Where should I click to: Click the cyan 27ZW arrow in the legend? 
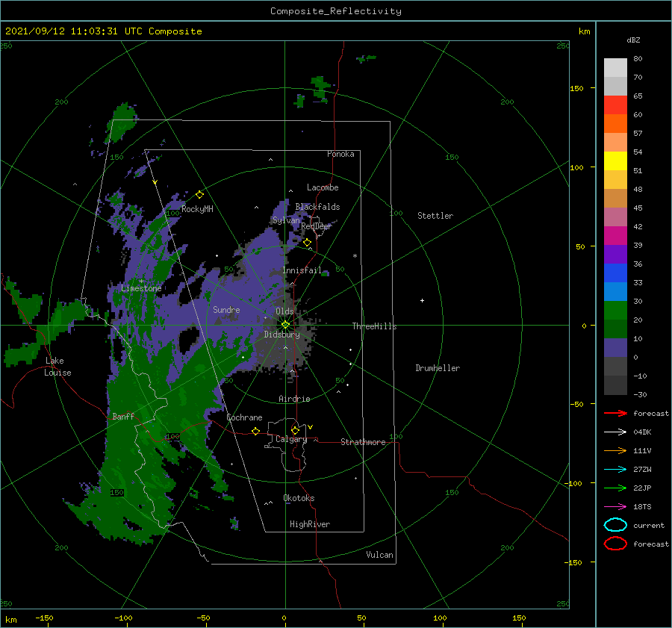(x=615, y=470)
